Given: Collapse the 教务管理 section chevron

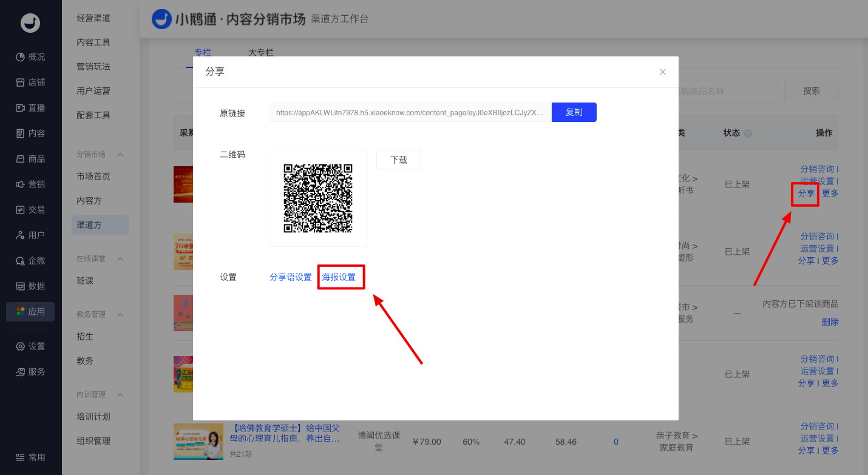Looking at the screenshot, I should [x=120, y=315].
